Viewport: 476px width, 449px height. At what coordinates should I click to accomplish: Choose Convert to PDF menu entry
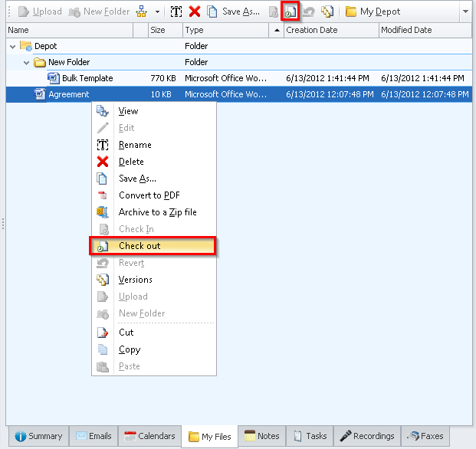[149, 195]
